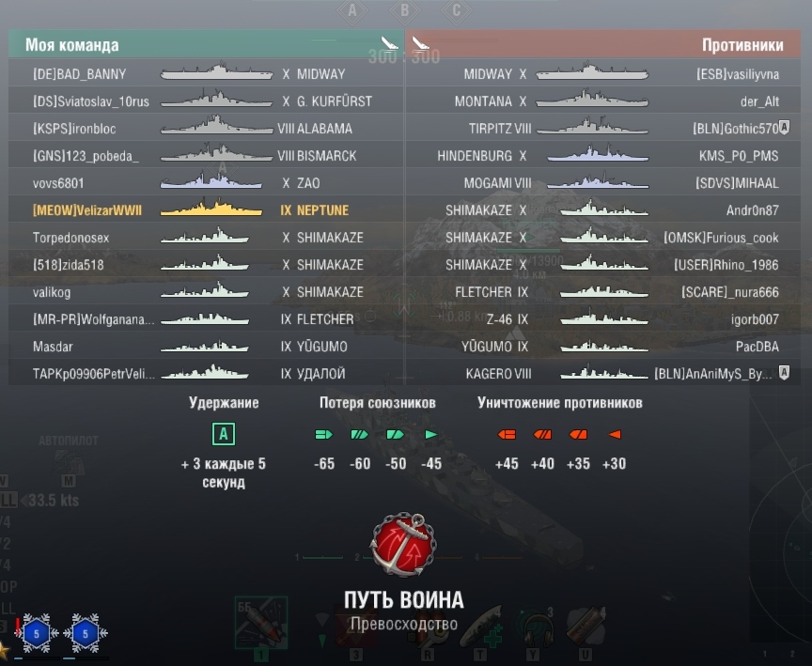
Task: Select player [DE]BAD_BANNY Midway row
Action: (206, 73)
